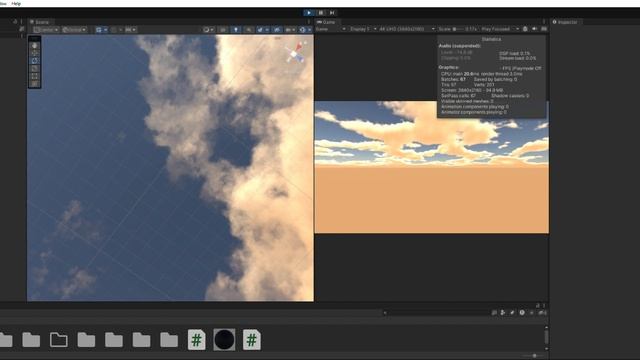Toggle grid snapping in Scene toolbar
The image size is (640, 360).
point(114,30)
